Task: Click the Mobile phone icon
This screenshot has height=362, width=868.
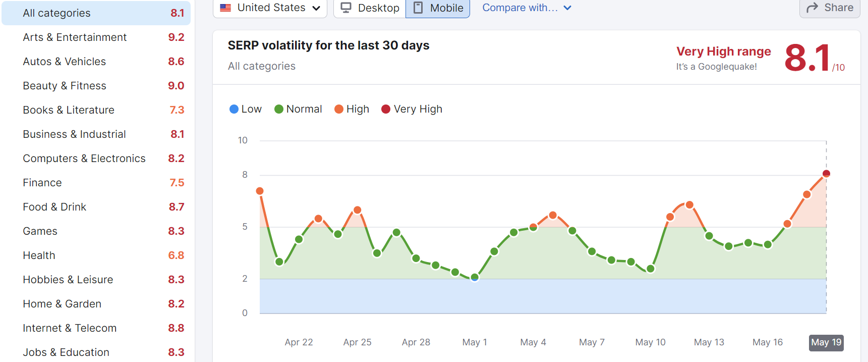Action: [x=418, y=8]
